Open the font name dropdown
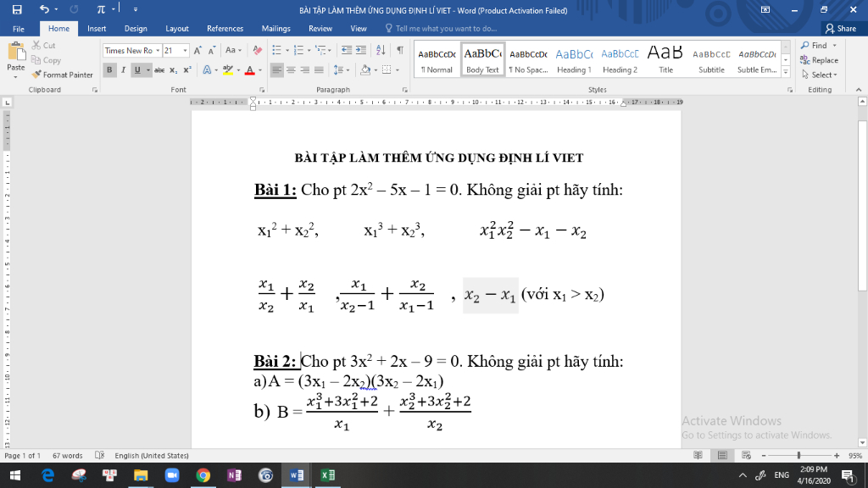Screen dimensions: 868x488 point(158,50)
